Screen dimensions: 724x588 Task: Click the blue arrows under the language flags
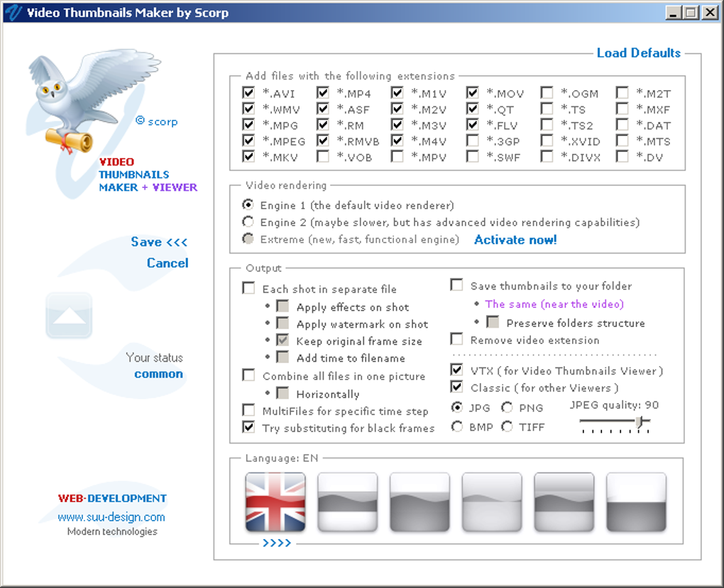tap(277, 543)
